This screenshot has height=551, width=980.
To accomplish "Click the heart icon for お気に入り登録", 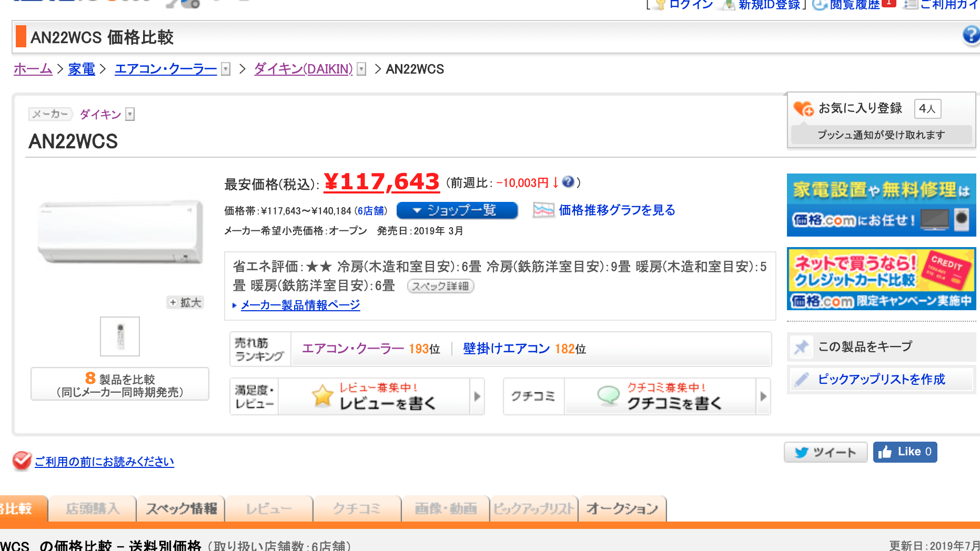I will coord(801,108).
